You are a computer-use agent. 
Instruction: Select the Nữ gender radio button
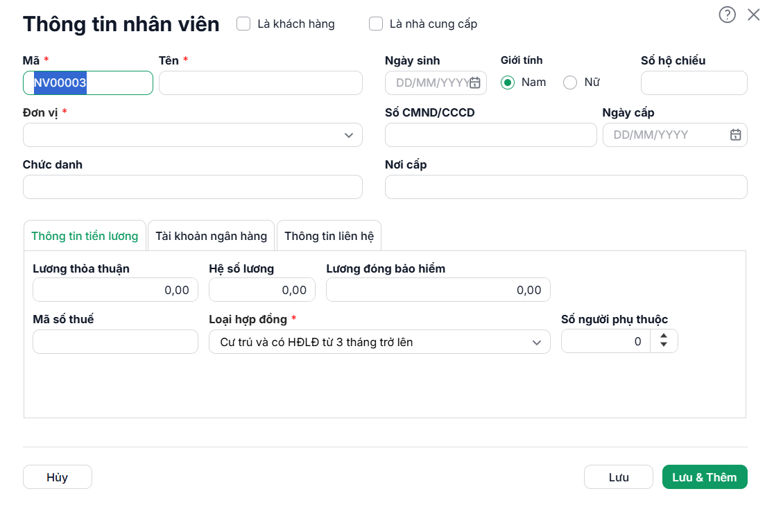tap(570, 83)
